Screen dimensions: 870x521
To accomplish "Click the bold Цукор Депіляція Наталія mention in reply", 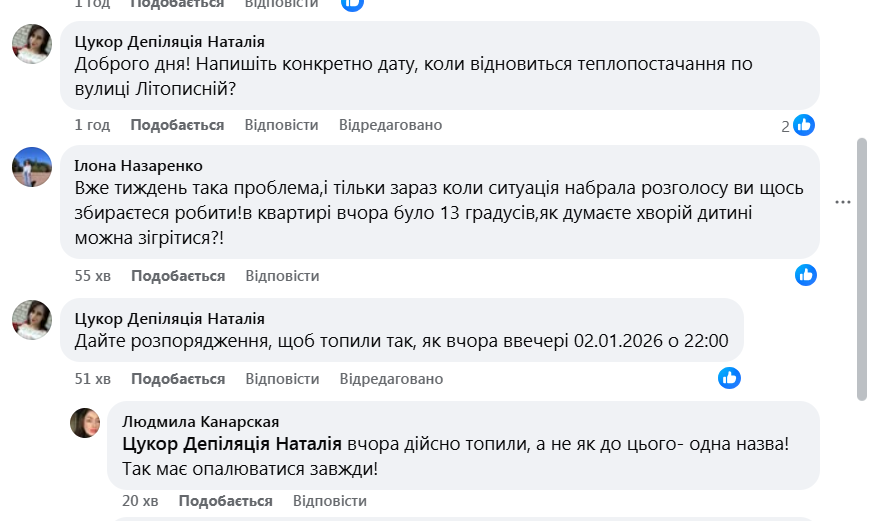I will [232, 444].
